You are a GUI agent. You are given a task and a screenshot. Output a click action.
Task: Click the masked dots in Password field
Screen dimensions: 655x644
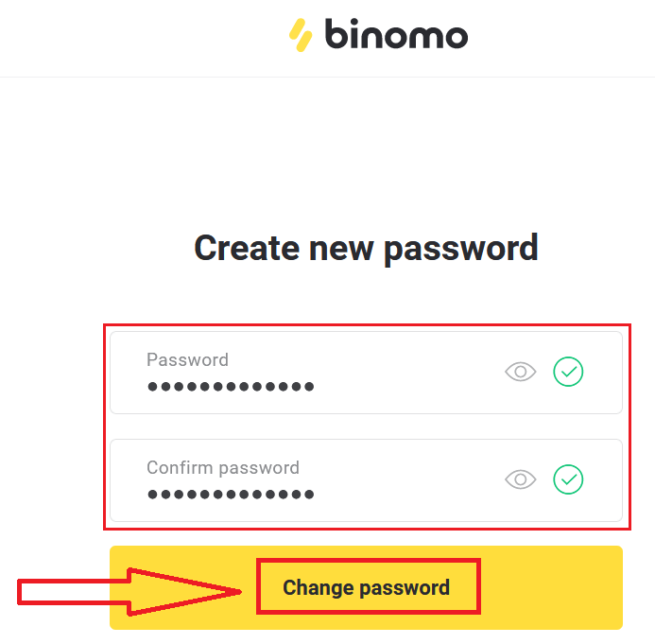231,387
